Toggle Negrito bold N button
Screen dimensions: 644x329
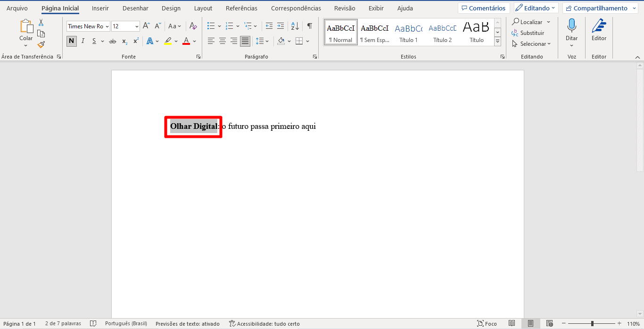[x=71, y=41]
